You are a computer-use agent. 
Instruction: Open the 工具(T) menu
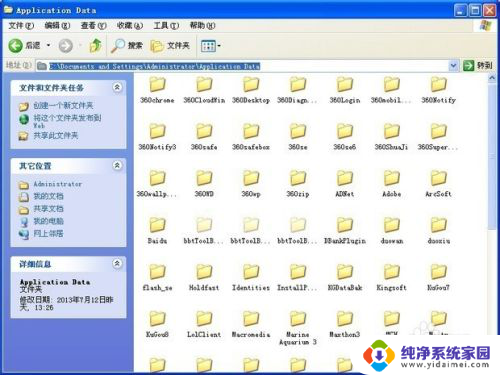[x=166, y=25]
